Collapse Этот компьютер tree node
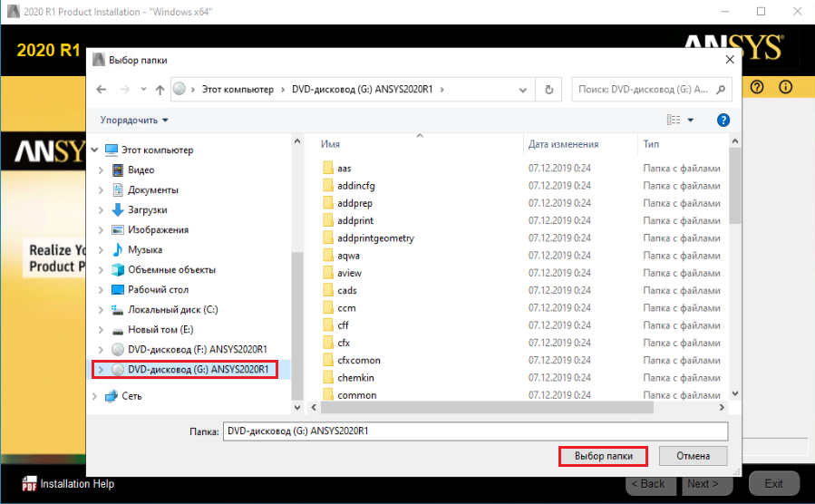Image resolution: width=815 pixels, height=504 pixels. pyautogui.click(x=94, y=150)
